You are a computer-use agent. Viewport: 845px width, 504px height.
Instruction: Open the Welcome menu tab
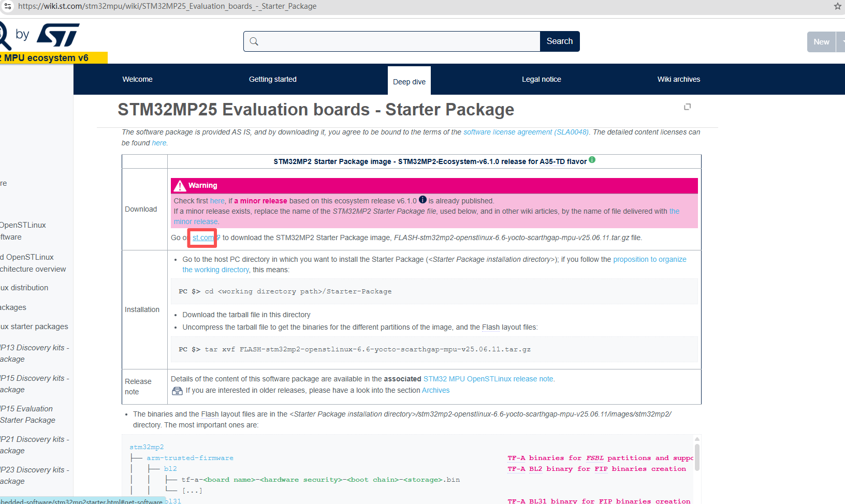(137, 79)
